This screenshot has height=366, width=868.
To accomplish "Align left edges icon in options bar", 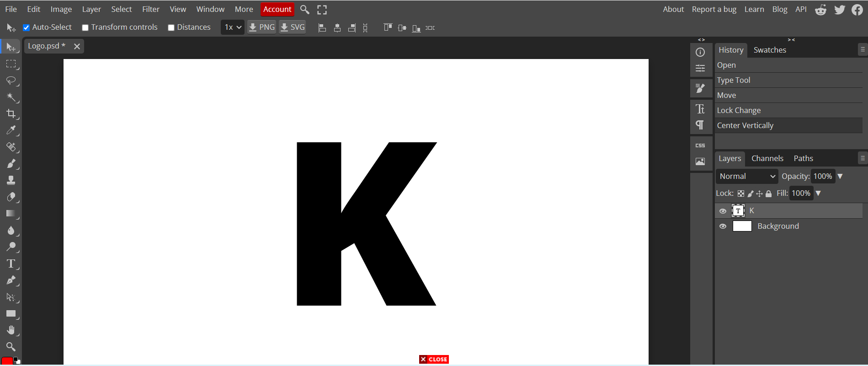I will (x=322, y=28).
